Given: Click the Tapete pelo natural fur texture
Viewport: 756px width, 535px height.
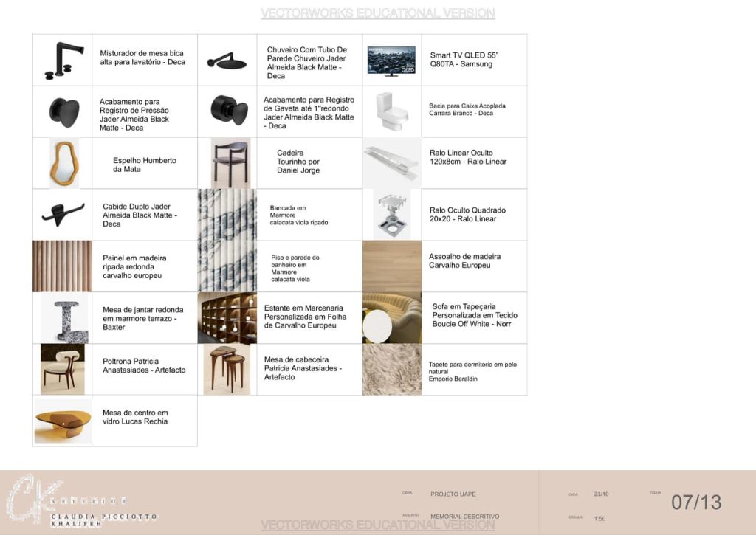Looking at the screenshot, I should (391, 369).
